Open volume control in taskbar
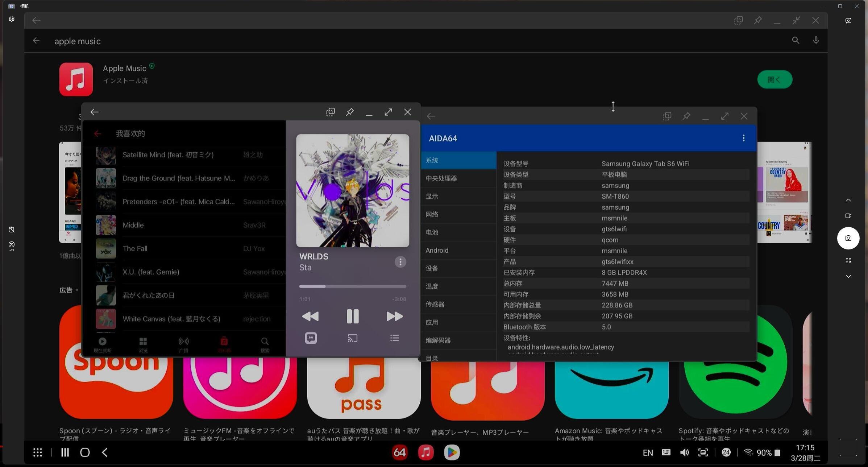This screenshot has height=467, width=868. tap(684, 452)
